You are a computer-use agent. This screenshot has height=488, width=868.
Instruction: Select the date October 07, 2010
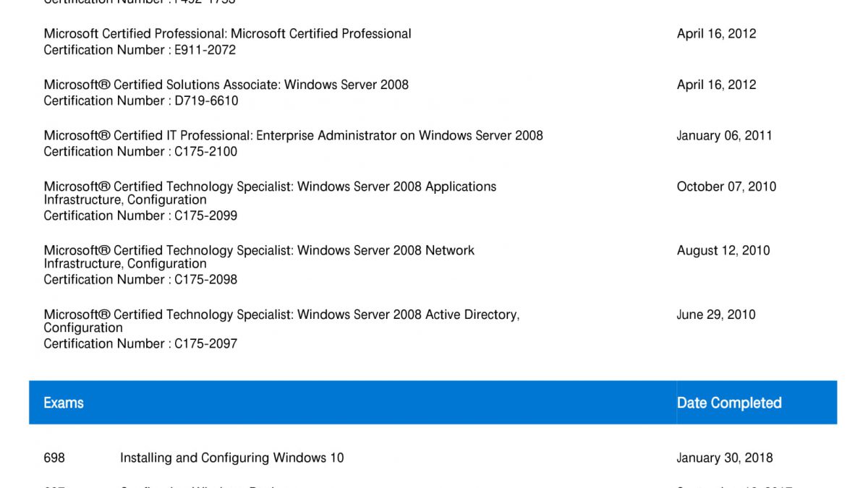(x=727, y=187)
